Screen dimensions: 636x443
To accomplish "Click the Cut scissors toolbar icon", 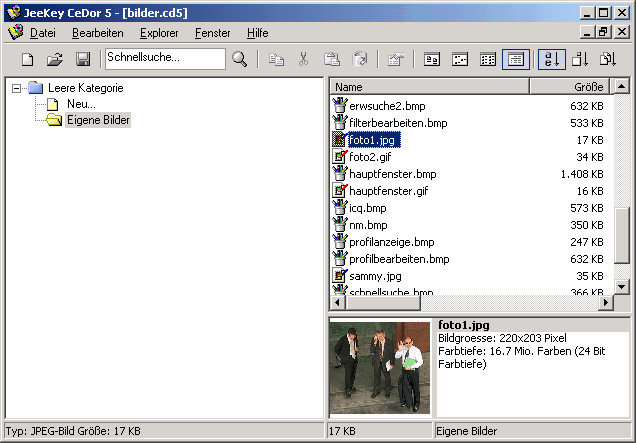I will [303, 60].
